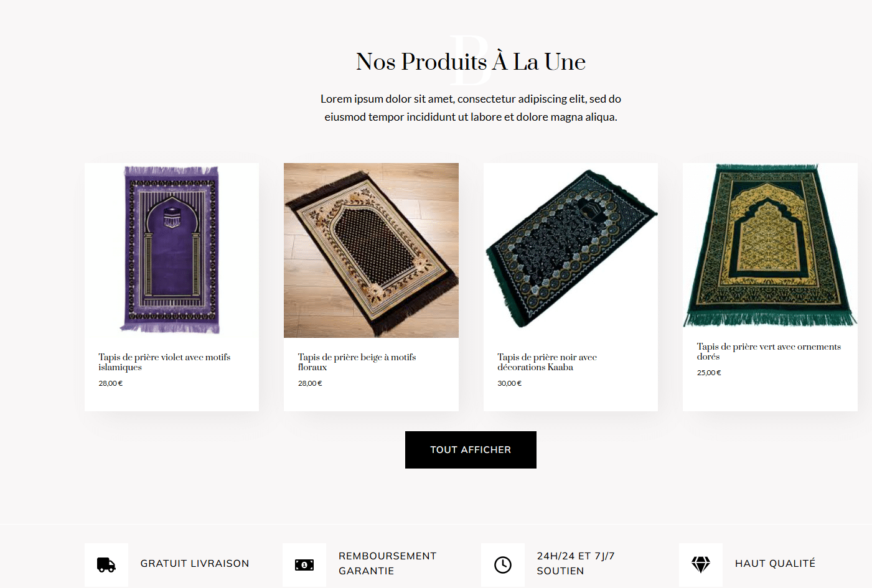
Task: Click the 24h clock support icon
Action: 503,564
